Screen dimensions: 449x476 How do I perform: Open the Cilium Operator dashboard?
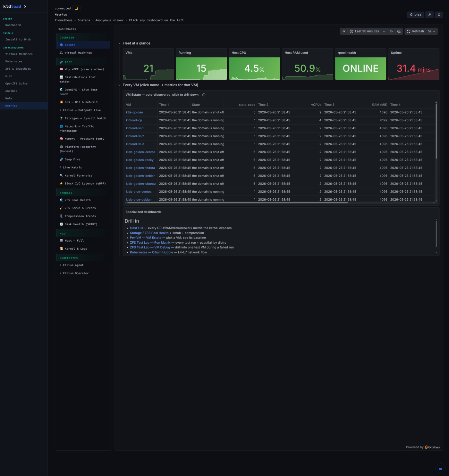(83, 273)
